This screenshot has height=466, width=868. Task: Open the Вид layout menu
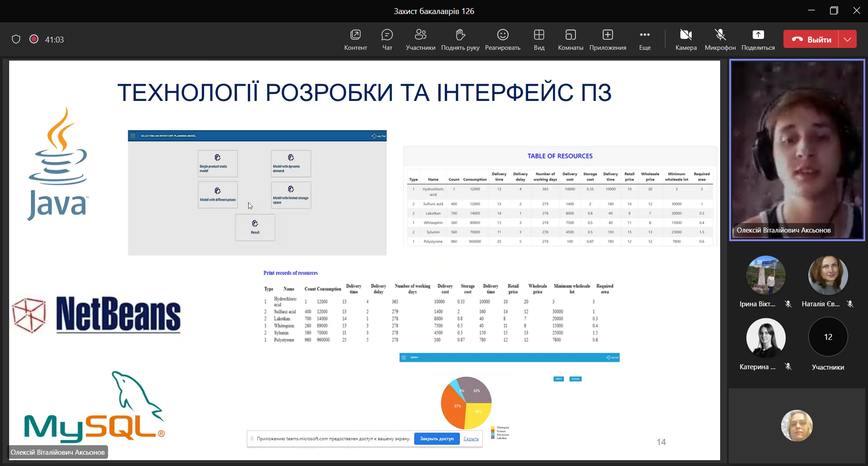tap(539, 39)
